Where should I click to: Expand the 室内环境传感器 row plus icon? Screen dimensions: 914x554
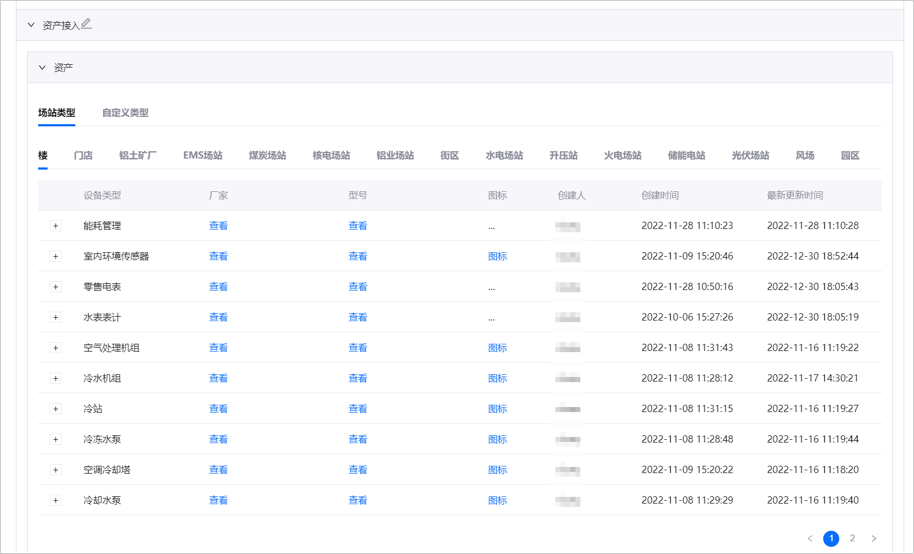(56, 257)
